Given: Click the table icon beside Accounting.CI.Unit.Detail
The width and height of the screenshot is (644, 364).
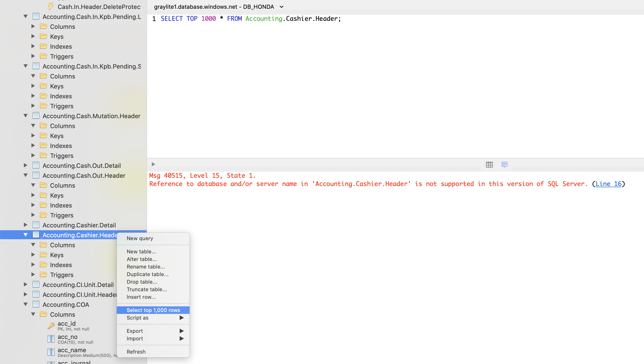Looking at the screenshot, I should coord(36,284).
